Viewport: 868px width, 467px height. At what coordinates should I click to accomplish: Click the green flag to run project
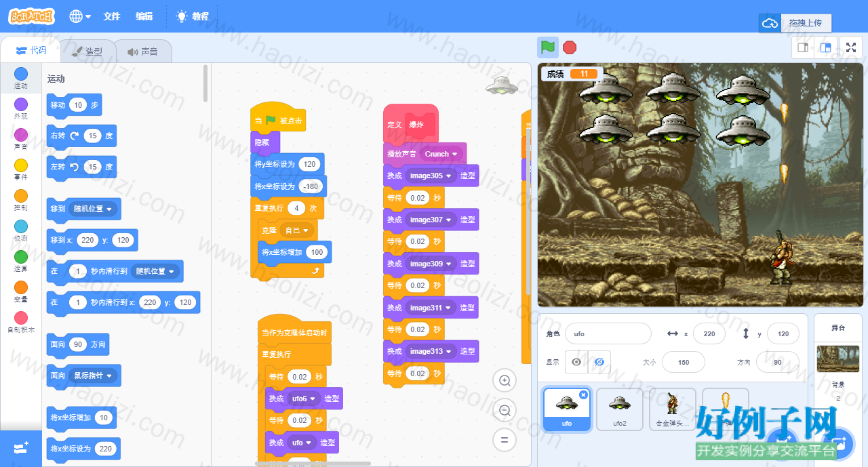click(548, 47)
